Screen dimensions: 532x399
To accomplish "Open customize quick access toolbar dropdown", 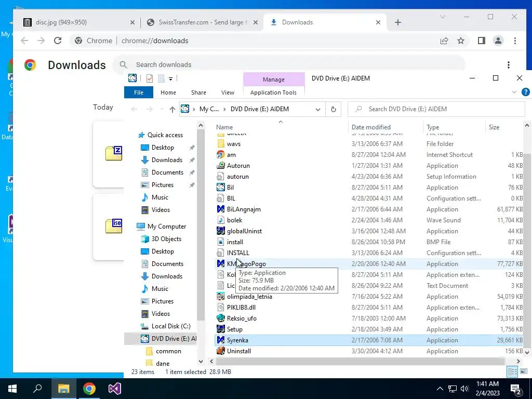I will [170, 79].
